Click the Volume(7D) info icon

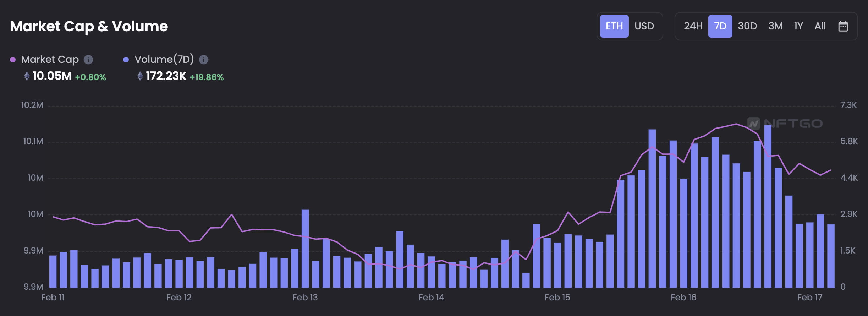tap(204, 60)
